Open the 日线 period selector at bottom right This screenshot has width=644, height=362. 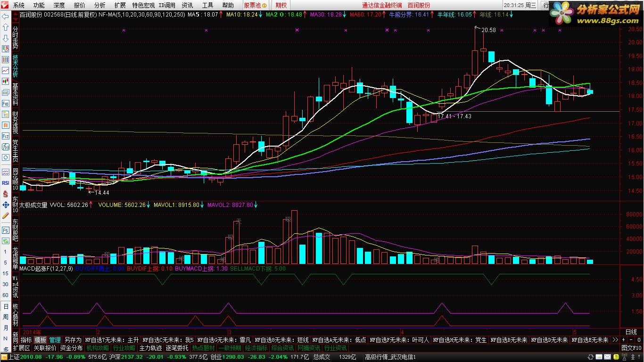coord(631,332)
